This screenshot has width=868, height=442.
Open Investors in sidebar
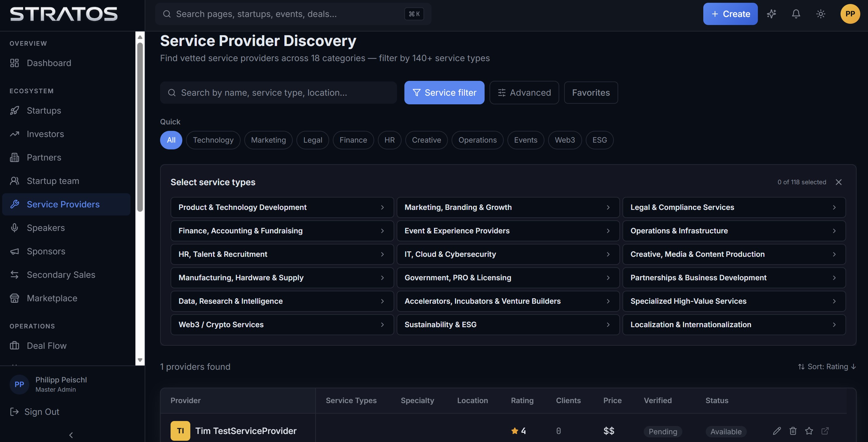(x=66, y=134)
